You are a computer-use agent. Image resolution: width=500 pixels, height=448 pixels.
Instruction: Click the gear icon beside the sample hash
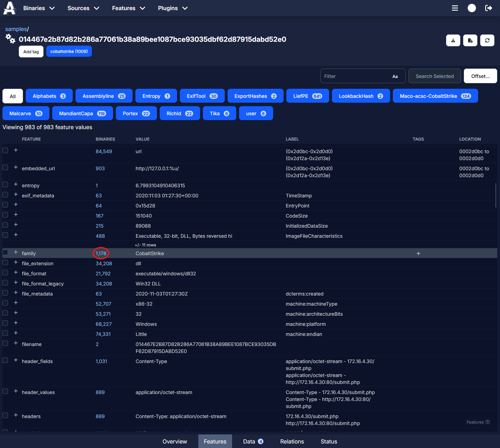10,39
